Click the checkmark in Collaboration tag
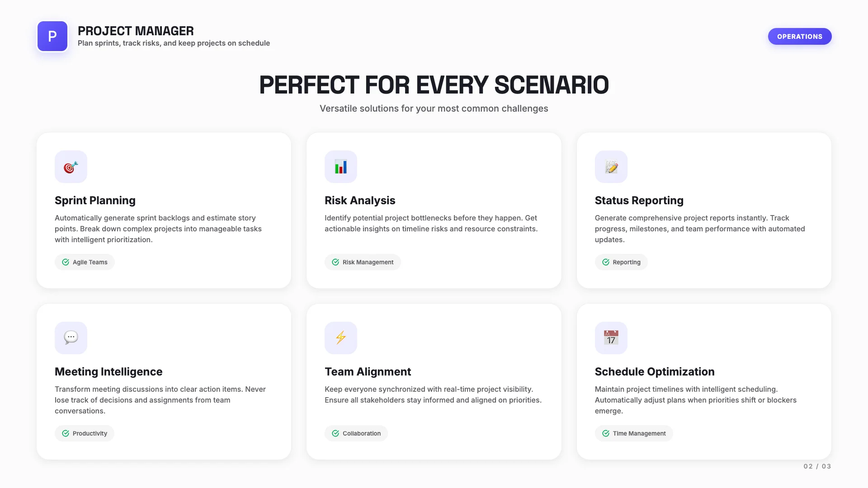868x488 pixels. (335, 433)
